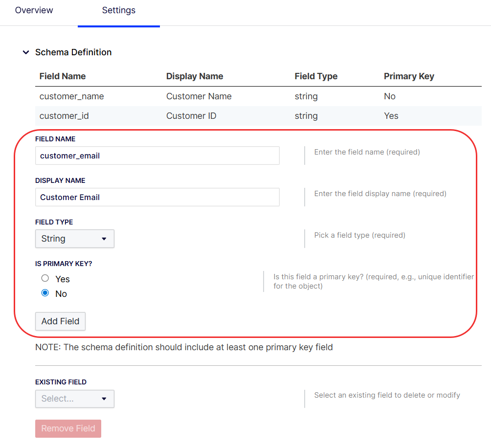The width and height of the screenshot is (491, 448).
Task: Click the Field Type column header
Action: click(315, 76)
